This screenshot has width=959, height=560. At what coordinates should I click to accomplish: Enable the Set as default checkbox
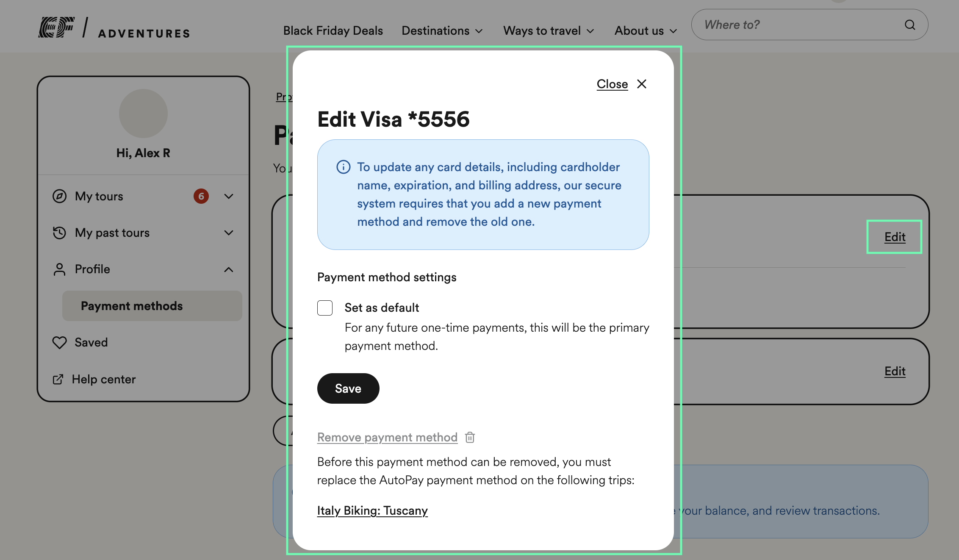click(x=325, y=308)
